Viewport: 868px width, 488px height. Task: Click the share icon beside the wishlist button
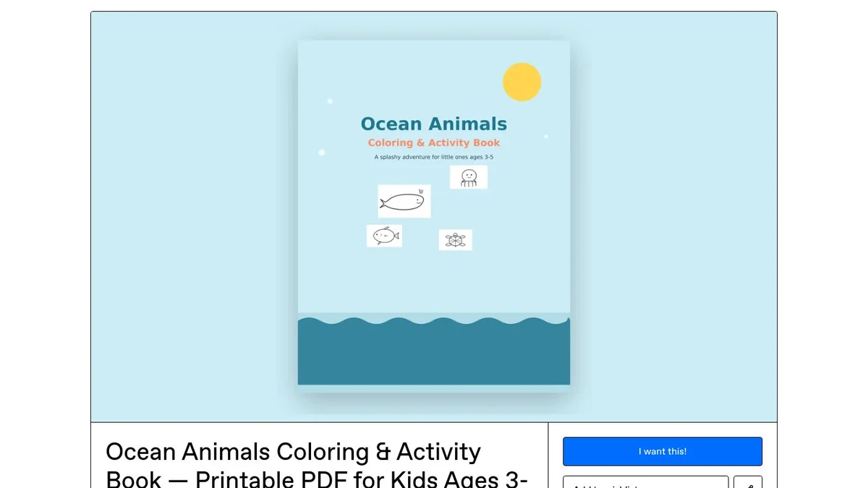(748, 482)
